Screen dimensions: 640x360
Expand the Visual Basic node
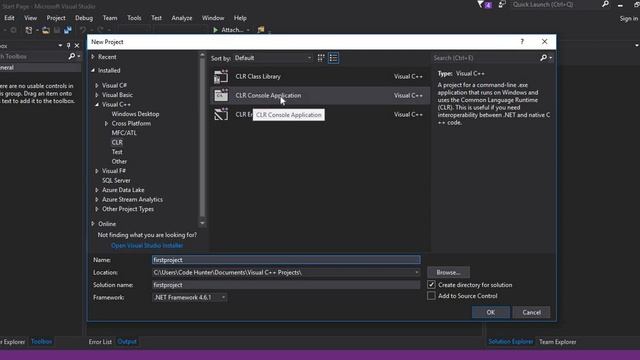tap(97, 95)
